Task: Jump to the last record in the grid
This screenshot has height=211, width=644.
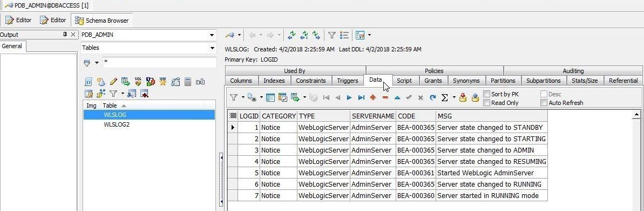Action: coord(362,98)
